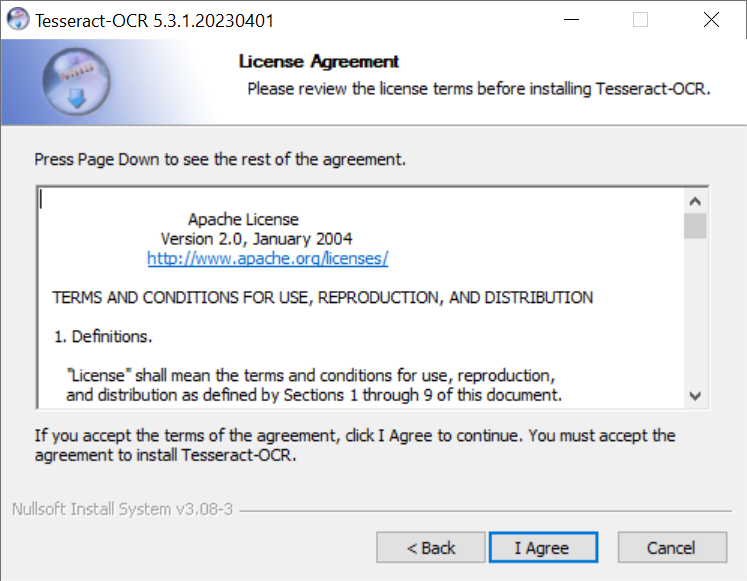Click the TERMS AND CONDITIONS line
Screen dimensions: 747x581
[x=323, y=298]
